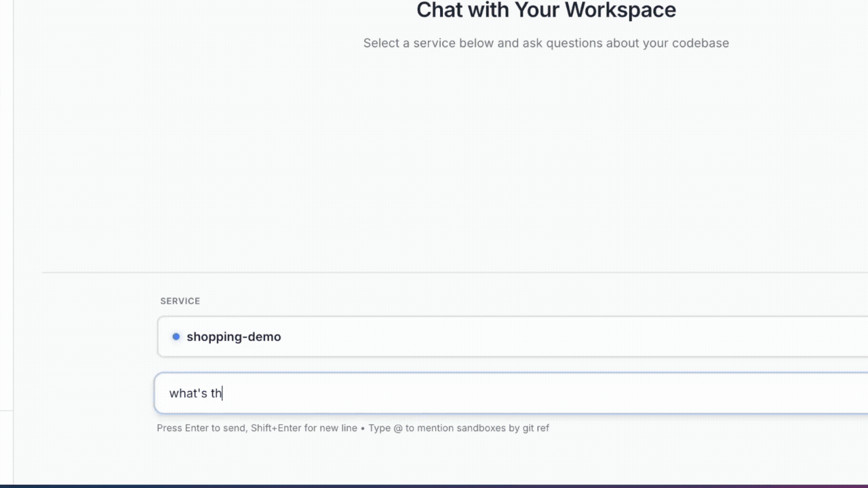Focus the chat message input box
The width and height of the screenshot is (868, 488).
point(512,393)
